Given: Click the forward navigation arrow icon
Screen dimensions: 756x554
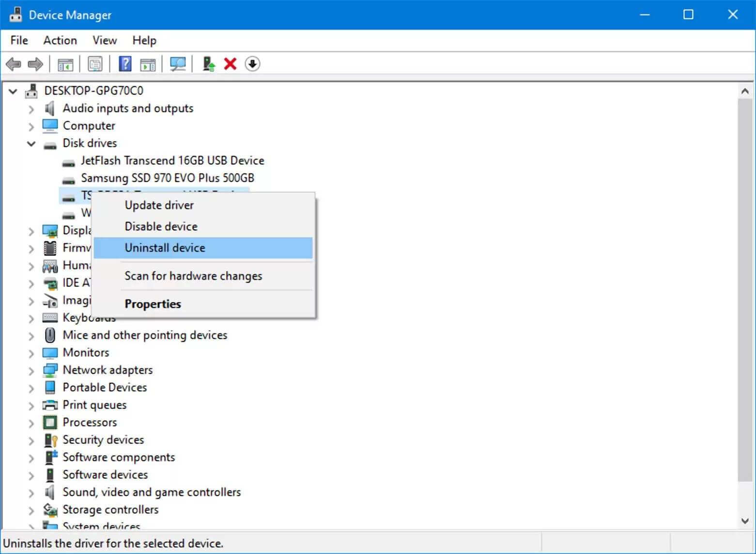Looking at the screenshot, I should [x=35, y=63].
